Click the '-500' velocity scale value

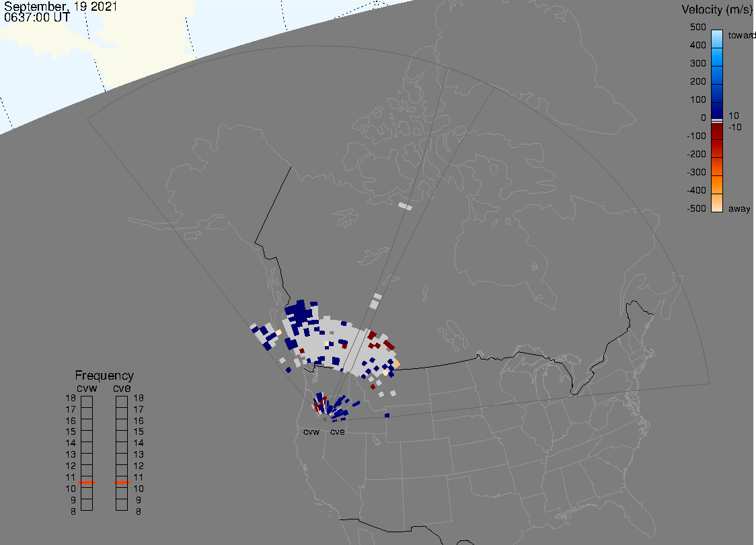(x=696, y=208)
